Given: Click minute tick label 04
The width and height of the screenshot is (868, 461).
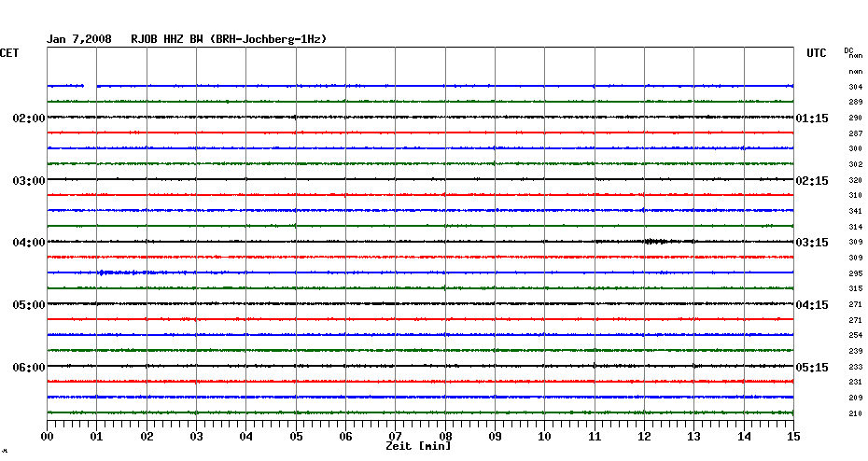Looking at the screenshot, I should pos(246,437).
